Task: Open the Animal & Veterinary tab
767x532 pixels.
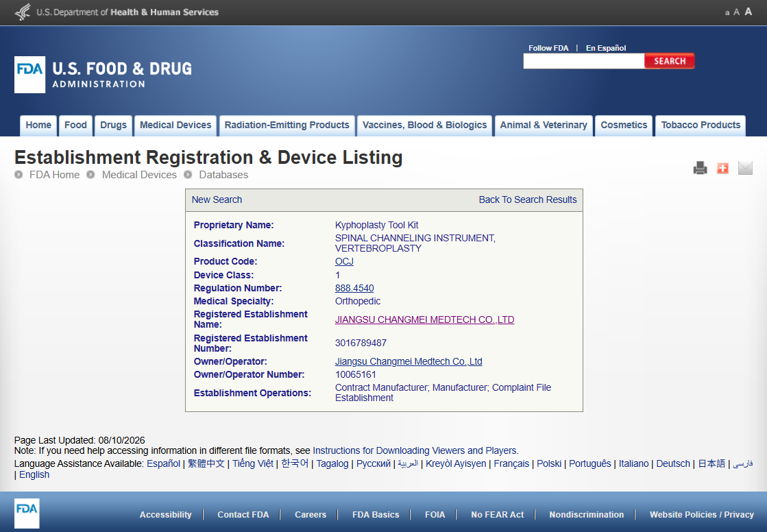Action: coord(544,125)
